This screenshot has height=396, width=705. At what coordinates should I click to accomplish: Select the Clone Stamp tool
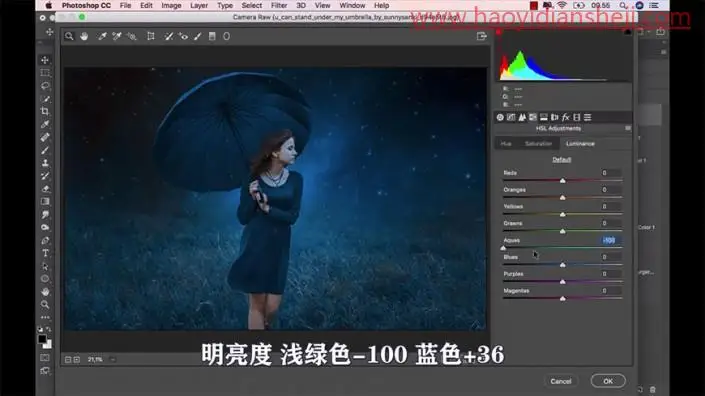pyautogui.click(x=45, y=163)
